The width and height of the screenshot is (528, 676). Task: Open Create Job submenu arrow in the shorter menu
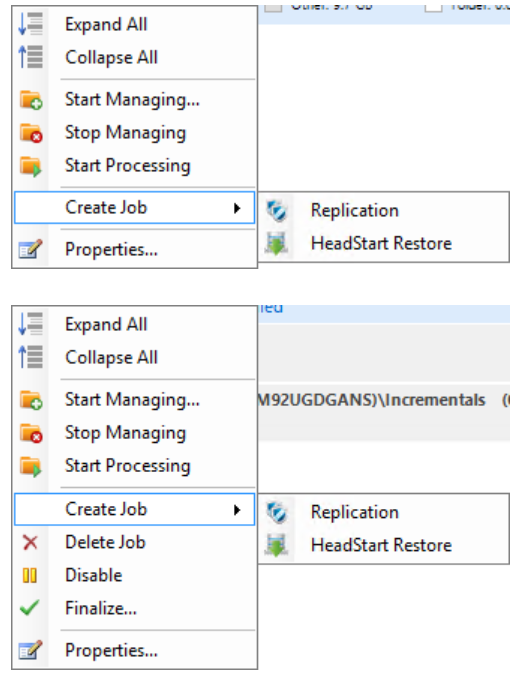tap(237, 208)
